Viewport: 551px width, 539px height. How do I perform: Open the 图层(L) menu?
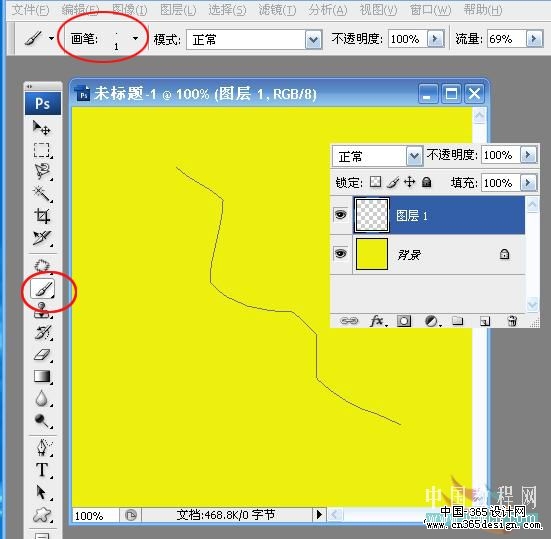tap(178, 10)
